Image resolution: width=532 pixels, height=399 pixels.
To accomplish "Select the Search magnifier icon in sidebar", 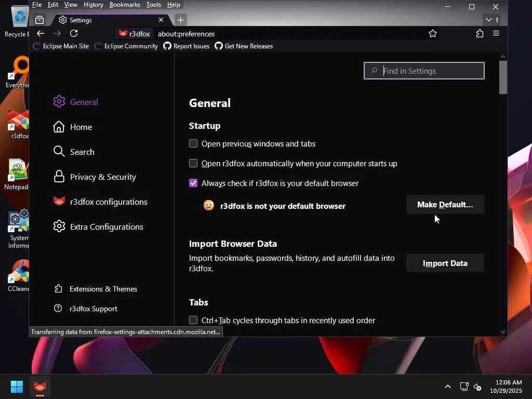I will (59, 152).
